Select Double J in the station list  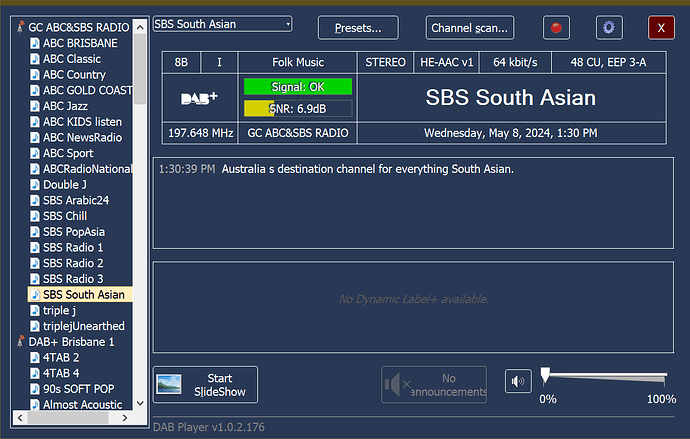coord(64,185)
